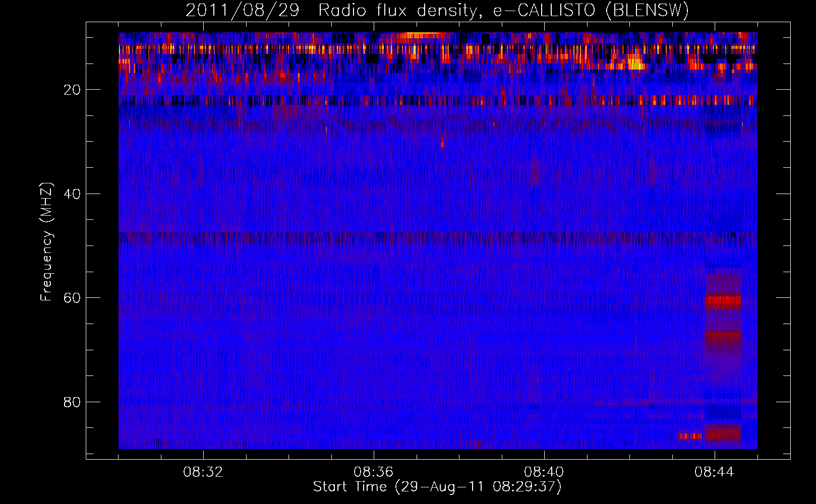Click the 40 MHz frequency tick label
Image resolution: width=816 pixels, height=504 pixels.
(x=73, y=194)
